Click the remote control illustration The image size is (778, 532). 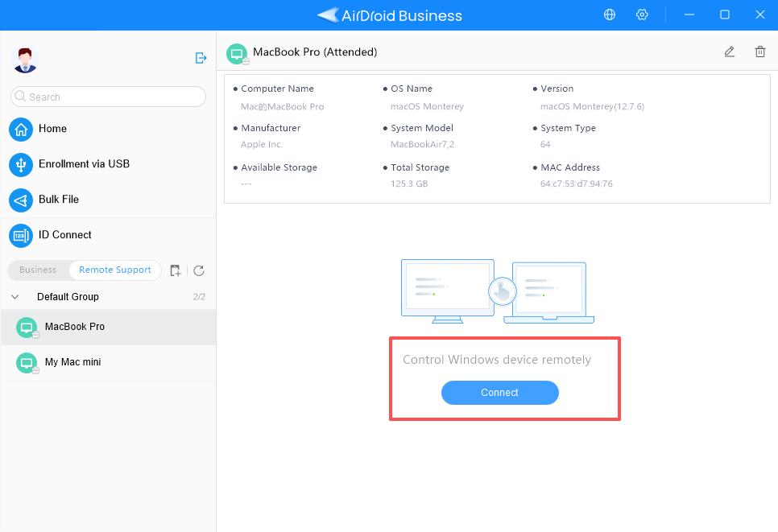498,291
